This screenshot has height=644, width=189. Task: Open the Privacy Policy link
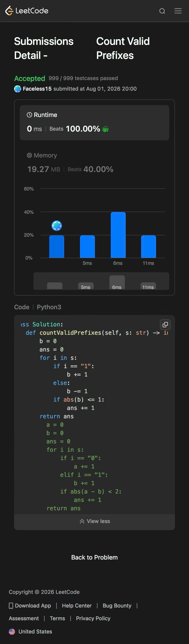tap(93, 618)
